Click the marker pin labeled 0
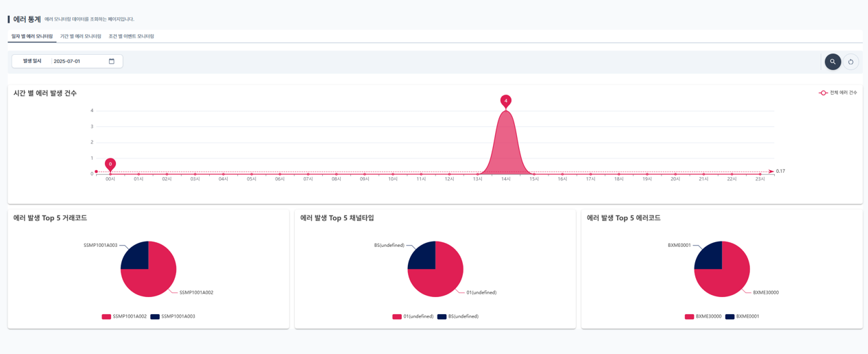The width and height of the screenshot is (868, 354). 110,164
